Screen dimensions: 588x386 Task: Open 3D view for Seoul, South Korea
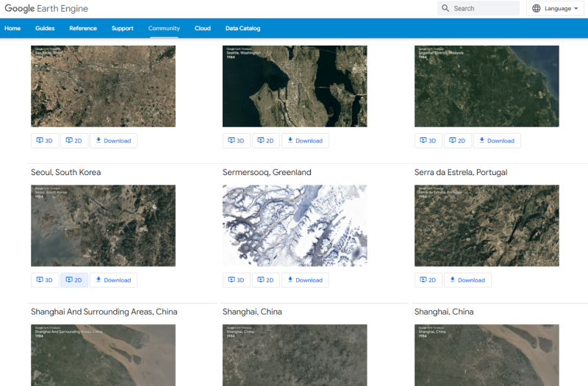tap(45, 280)
